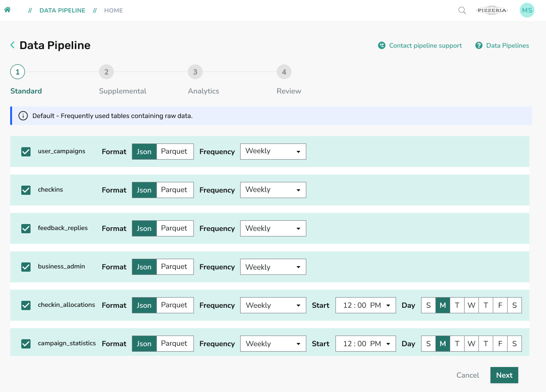Open campaign_statistics Start time dropdown
The width and height of the screenshot is (546, 392).
click(x=366, y=343)
